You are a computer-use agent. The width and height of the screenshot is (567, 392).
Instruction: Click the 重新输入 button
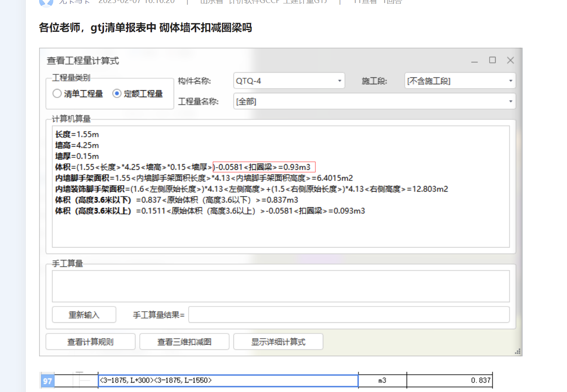(84, 315)
